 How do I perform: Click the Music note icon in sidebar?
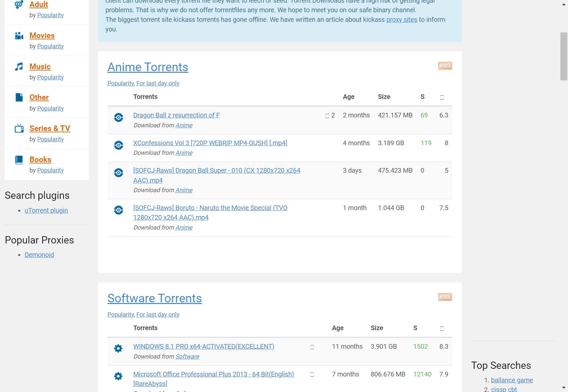pos(19,67)
